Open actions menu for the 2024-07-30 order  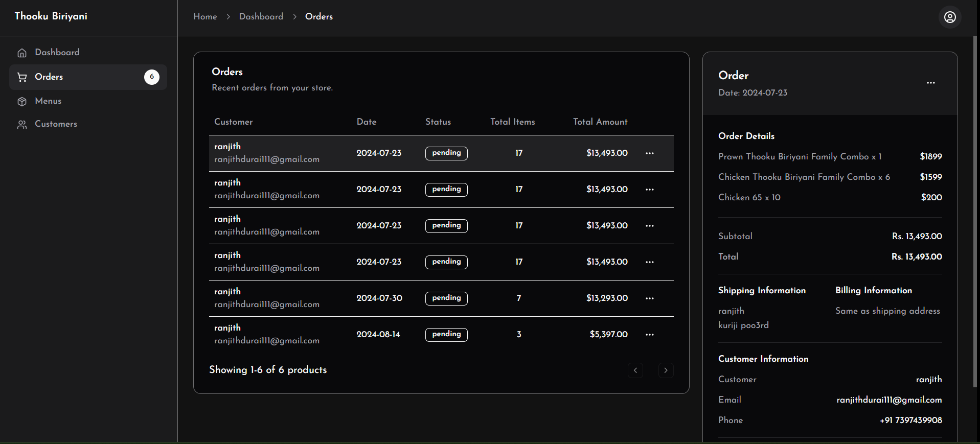649,298
